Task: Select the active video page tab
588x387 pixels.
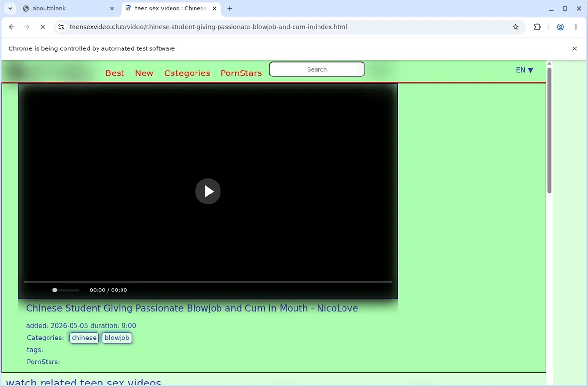Action: click(x=171, y=8)
